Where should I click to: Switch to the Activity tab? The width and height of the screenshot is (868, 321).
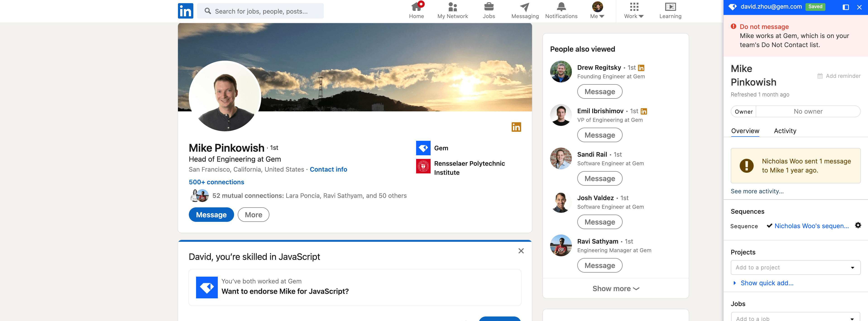click(785, 131)
